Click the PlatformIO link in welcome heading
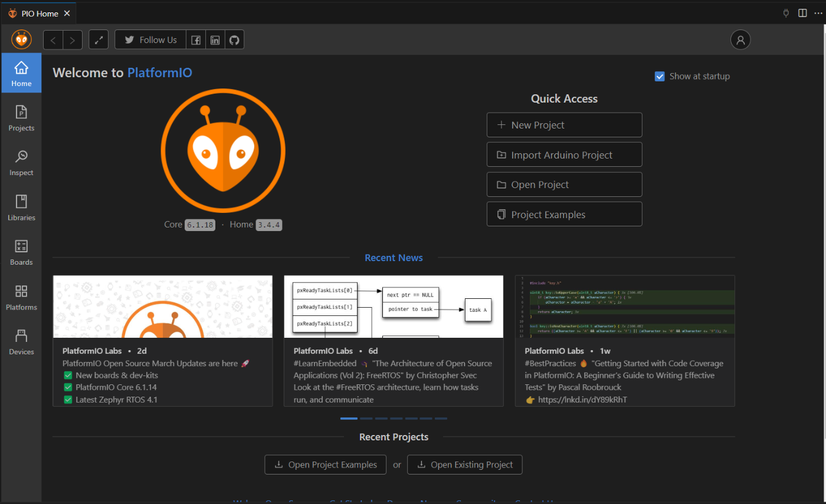 (x=160, y=73)
